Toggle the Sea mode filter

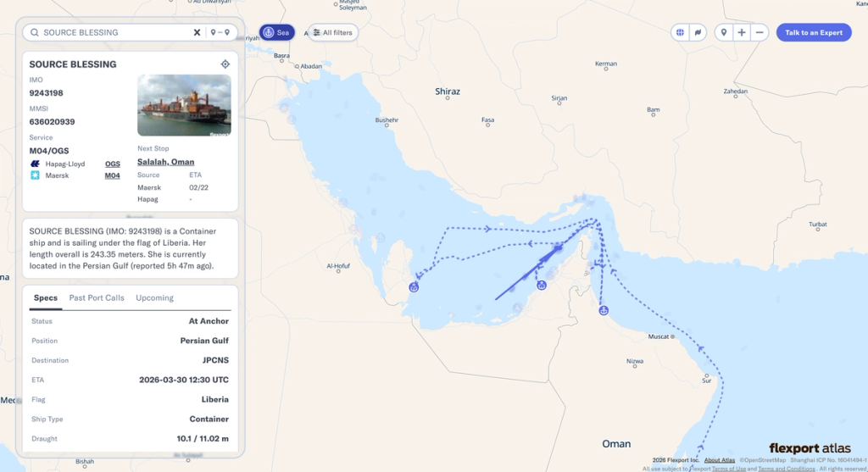tap(277, 33)
